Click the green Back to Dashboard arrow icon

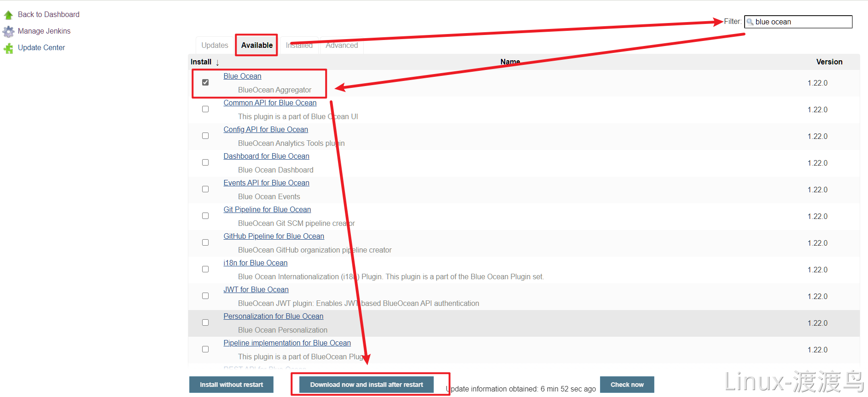pos(8,15)
